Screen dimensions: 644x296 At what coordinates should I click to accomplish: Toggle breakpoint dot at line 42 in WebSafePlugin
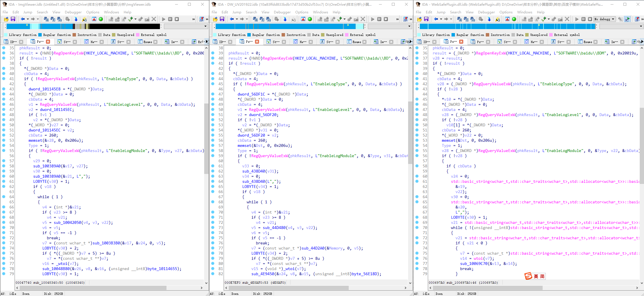[x=417, y=84]
